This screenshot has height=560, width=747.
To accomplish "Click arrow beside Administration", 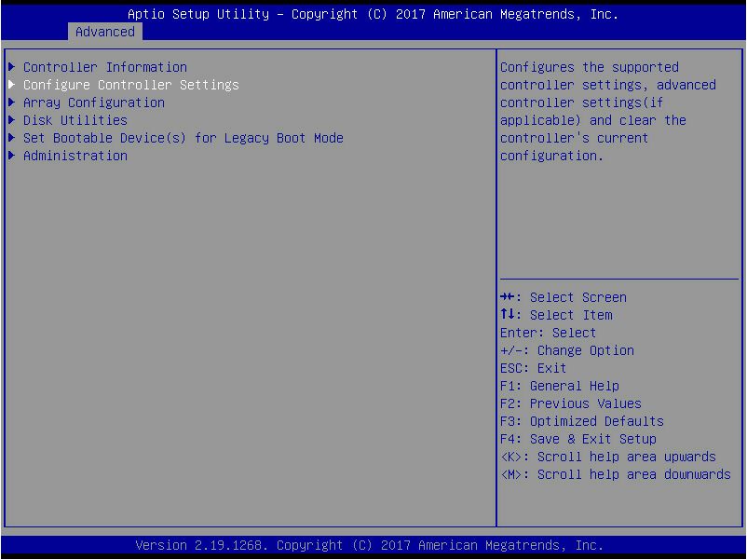I will pyautogui.click(x=12, y=155).
